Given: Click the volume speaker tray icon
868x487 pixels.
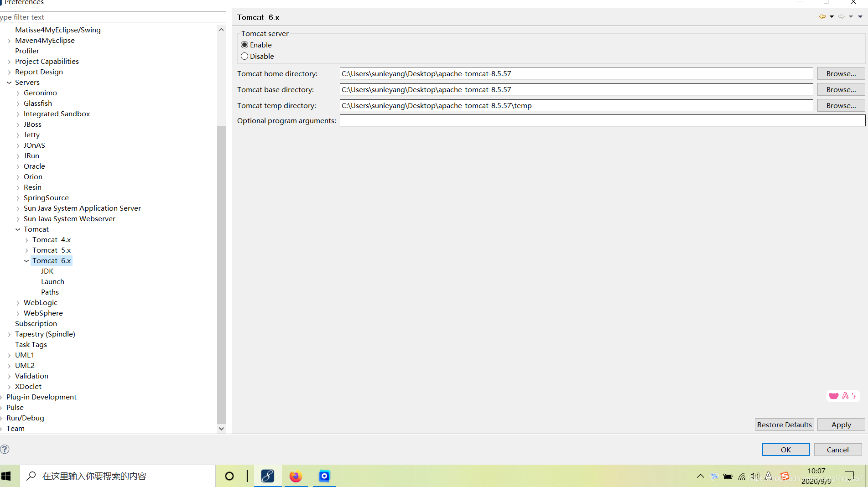Looking at the screenshot, I should coord(755,476).
